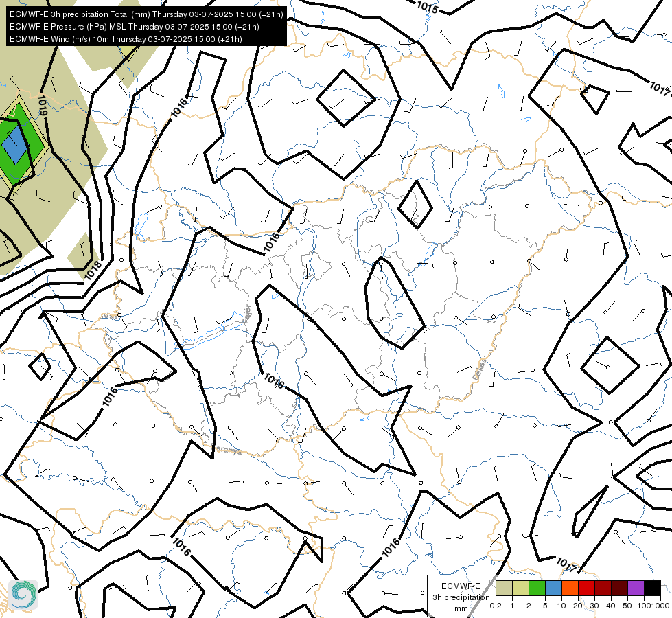
Task: Click the '3h precipitation Total (mm)' header line
Action: point(146,14)
